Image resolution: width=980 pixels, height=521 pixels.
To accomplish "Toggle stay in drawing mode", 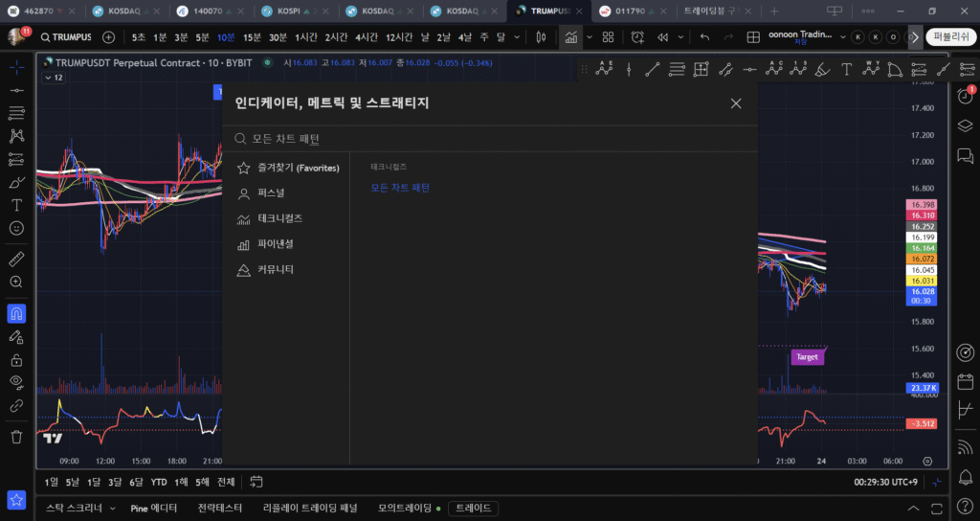I will (16, 337).
